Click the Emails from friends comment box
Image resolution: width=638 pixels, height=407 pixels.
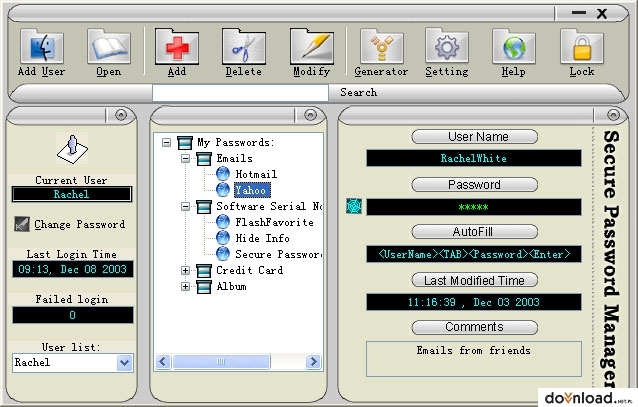tap(474, 359)
